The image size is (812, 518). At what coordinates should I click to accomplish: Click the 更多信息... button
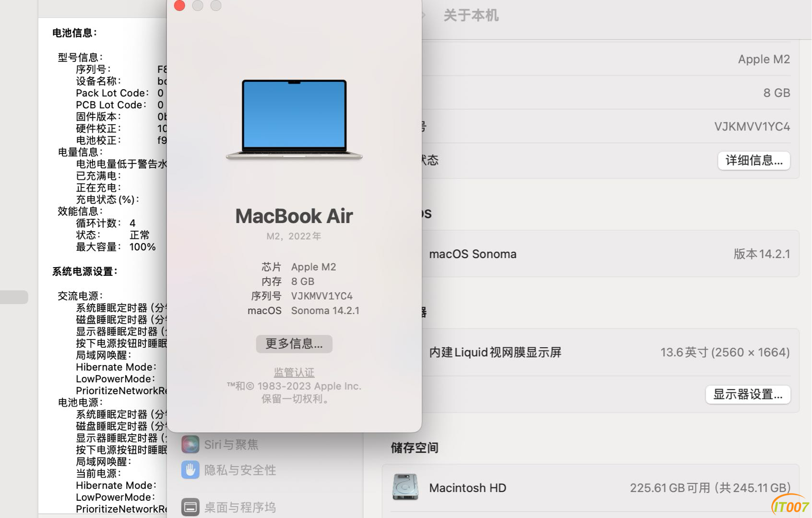coord(294,344)
